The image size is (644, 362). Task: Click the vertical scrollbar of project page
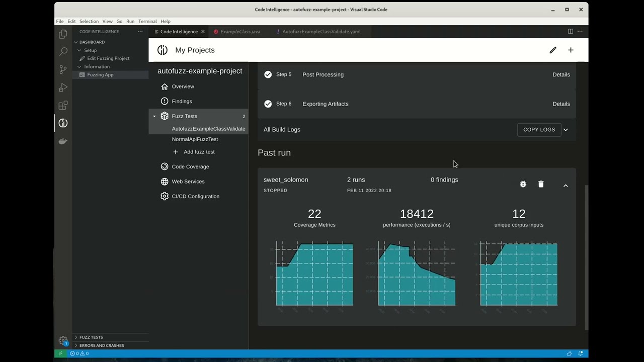(x=586, y=257)
